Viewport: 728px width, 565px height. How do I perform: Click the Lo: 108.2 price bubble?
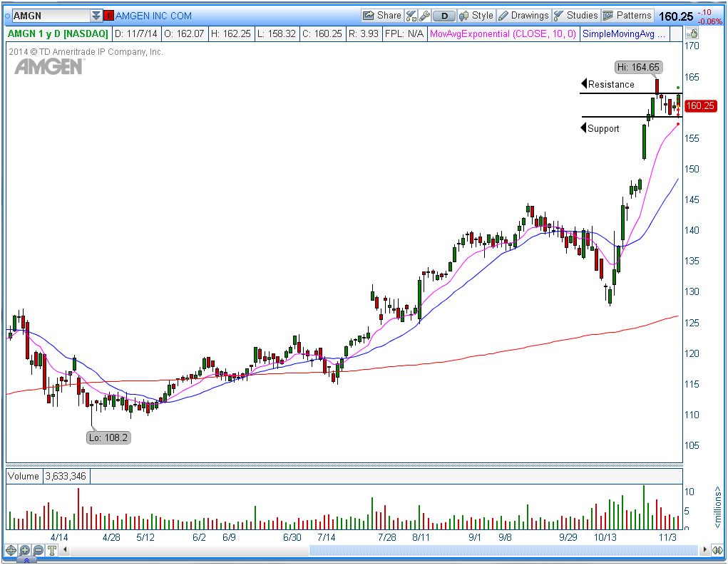pyautogui.click(x=108, y=437)
